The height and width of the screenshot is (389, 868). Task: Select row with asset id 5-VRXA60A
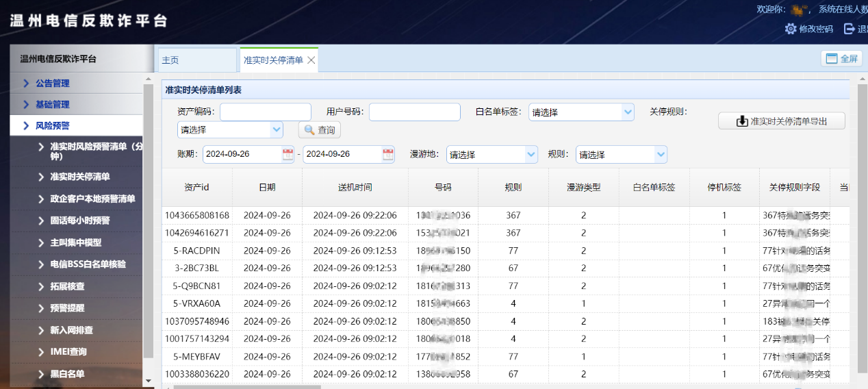click(505, 303)
